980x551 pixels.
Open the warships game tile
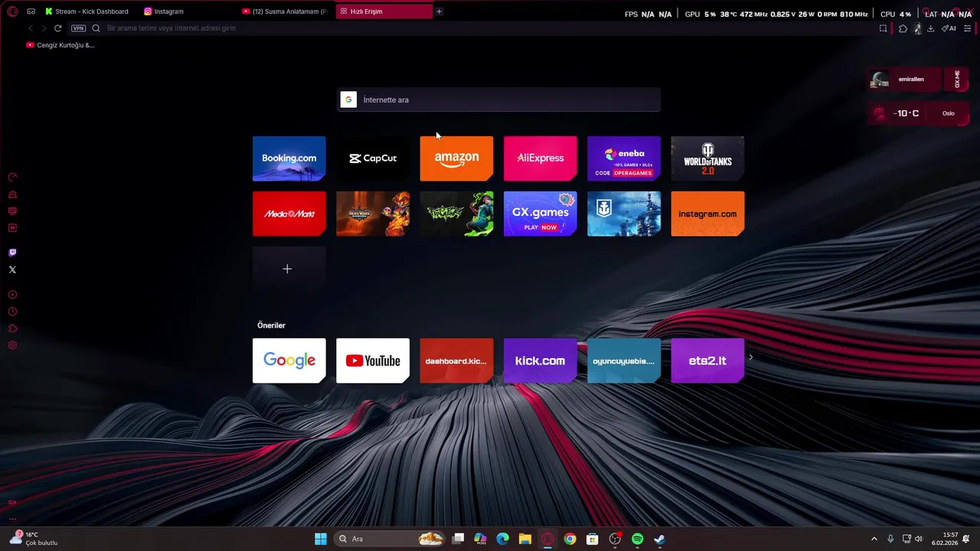(x=624, y=214)
